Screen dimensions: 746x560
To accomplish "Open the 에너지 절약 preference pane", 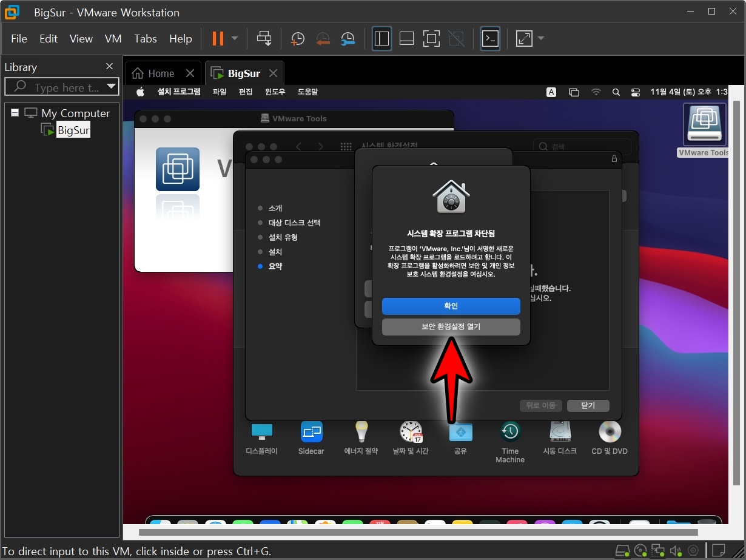I will point(361,439).
